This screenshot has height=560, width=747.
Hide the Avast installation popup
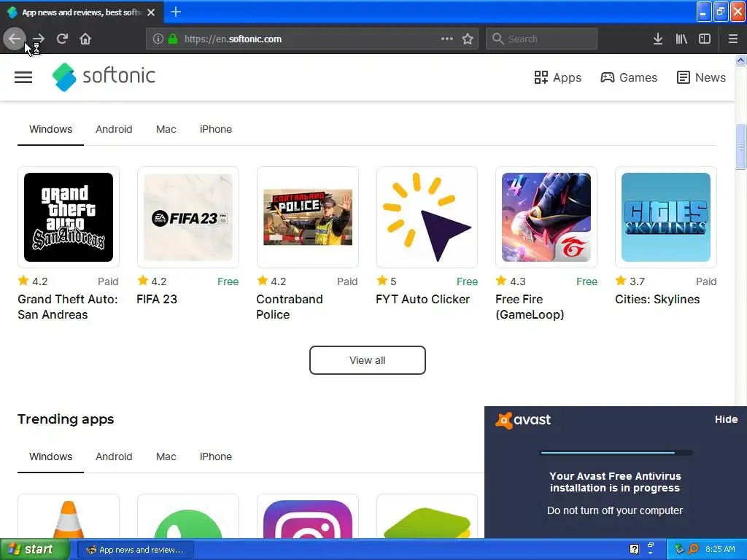point(726,419)
